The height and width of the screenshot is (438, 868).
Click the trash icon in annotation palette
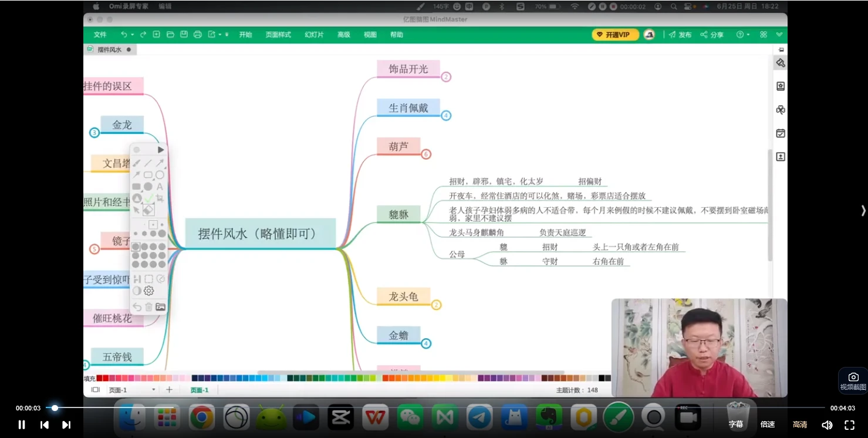(x=148, y=306)
